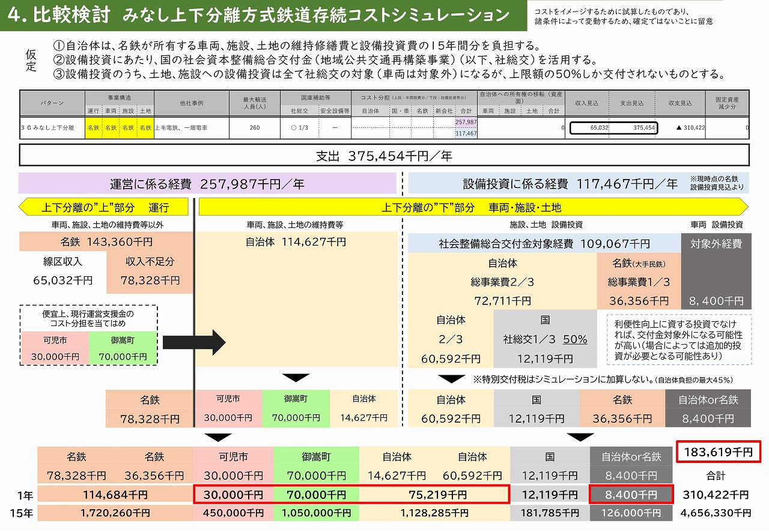This screenshot has height=532, width=769.
Task: Select '社会整備総合交付金対象経費 109,067千円' header
Action: point(544,244)
